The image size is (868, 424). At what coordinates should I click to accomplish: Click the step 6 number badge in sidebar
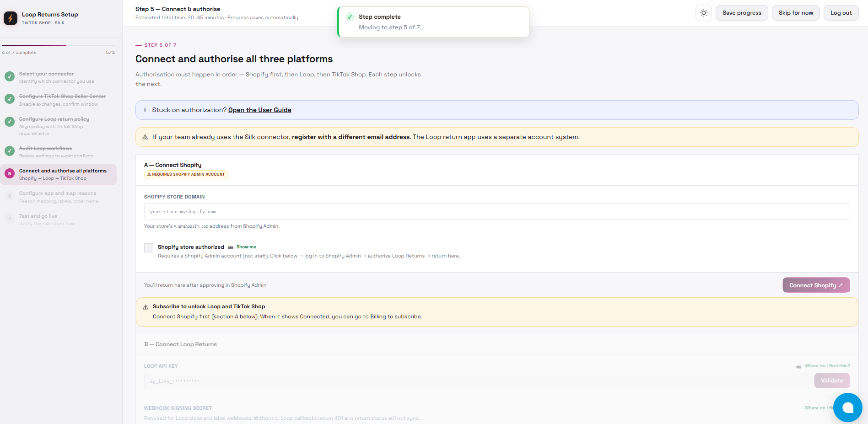(10, 196)
